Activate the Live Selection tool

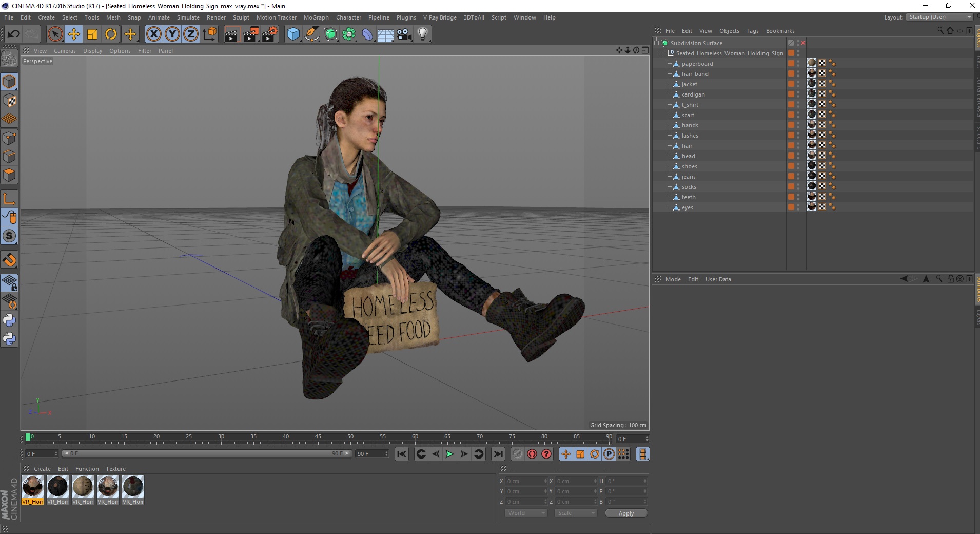(x=55, y=34)
